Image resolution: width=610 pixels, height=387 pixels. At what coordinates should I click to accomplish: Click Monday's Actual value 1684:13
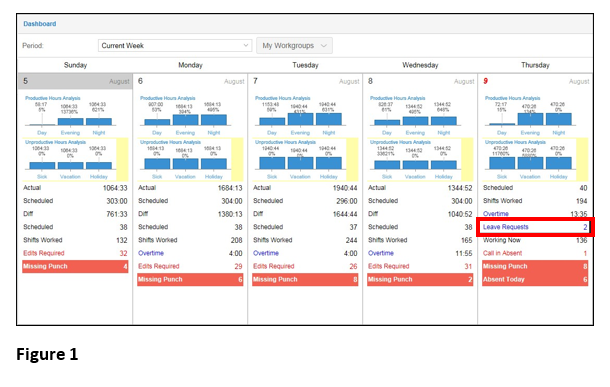pyautogui.click(x=230, y=188)
